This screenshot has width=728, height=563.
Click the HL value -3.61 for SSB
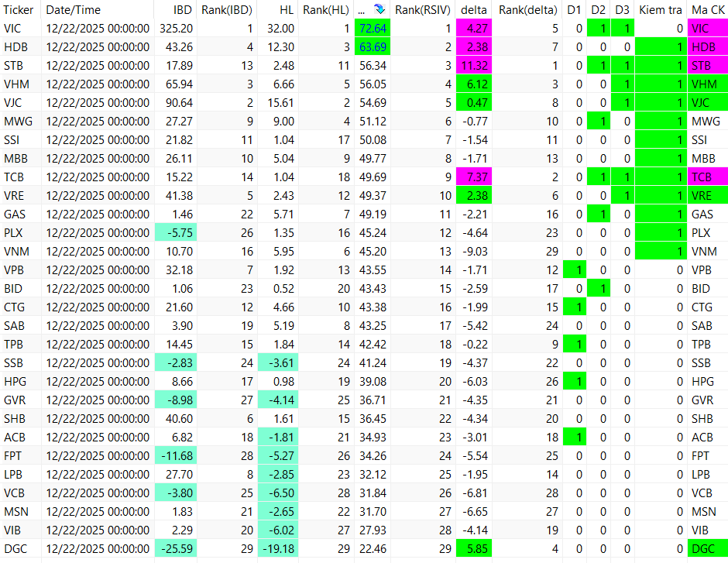(278, 363)
